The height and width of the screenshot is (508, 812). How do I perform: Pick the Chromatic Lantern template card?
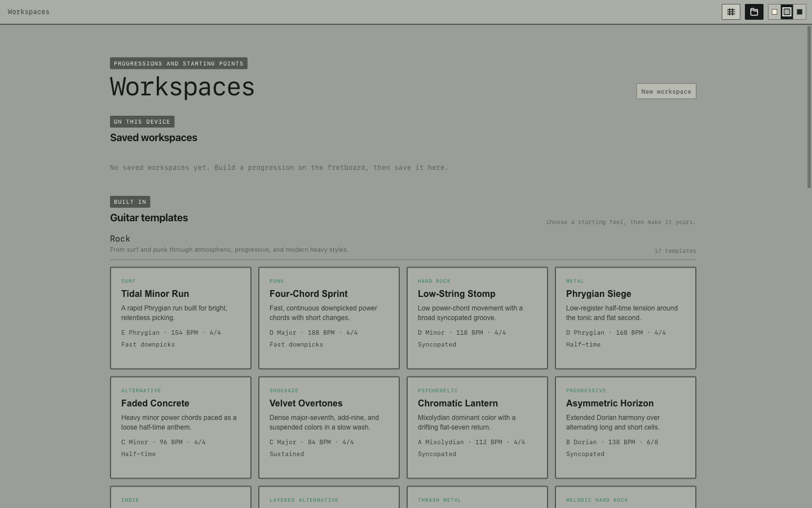click(477, 428)
